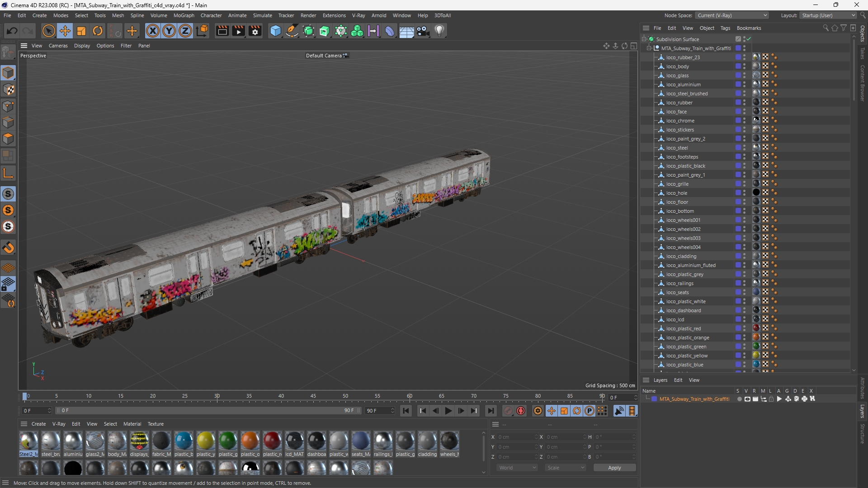Open the Layers panel Edit menu
868x488 pixels.
[x=678, y=380]
